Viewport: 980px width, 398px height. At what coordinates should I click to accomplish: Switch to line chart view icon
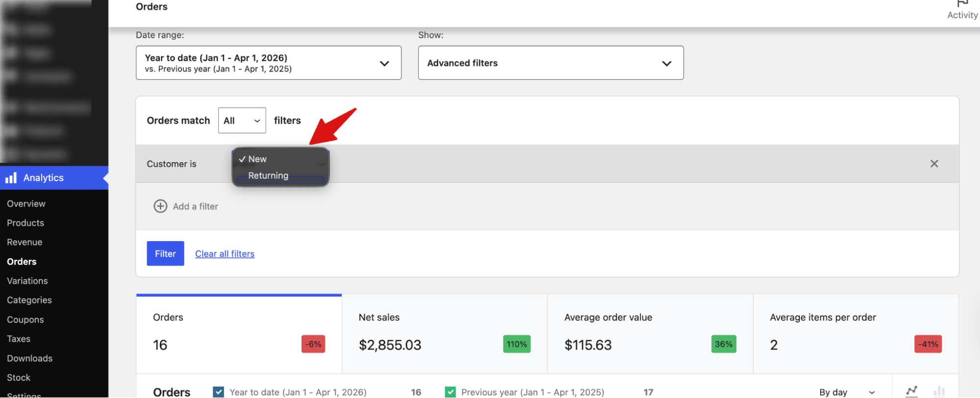pyautogui.click(x=911, y=391)
